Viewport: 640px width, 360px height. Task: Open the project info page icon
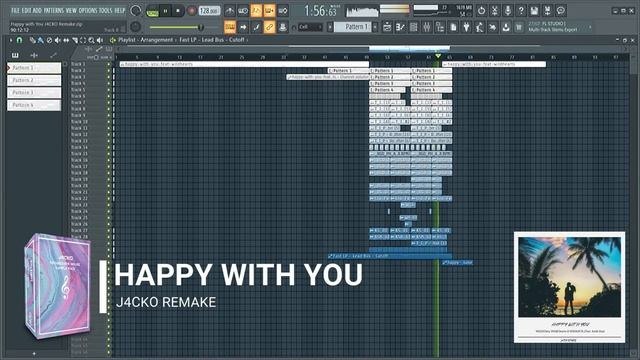pyautogui.click(x=453, y=27)
